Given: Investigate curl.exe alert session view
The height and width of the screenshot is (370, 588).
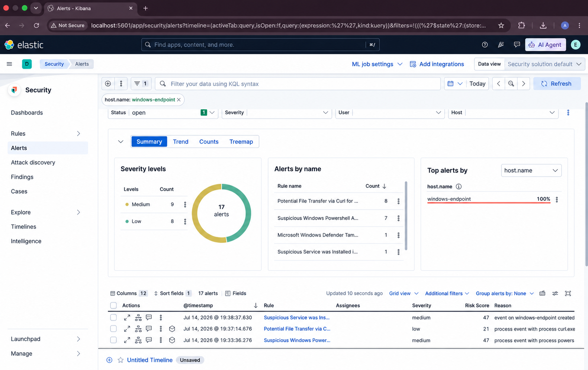Looking at the screenshot, I should (x=172, y=329).
